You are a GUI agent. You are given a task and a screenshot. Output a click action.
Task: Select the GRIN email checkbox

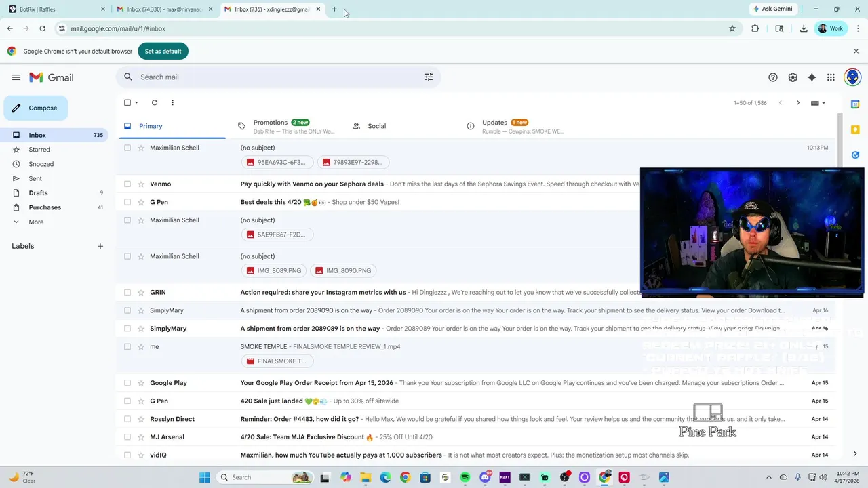point(127,293)
